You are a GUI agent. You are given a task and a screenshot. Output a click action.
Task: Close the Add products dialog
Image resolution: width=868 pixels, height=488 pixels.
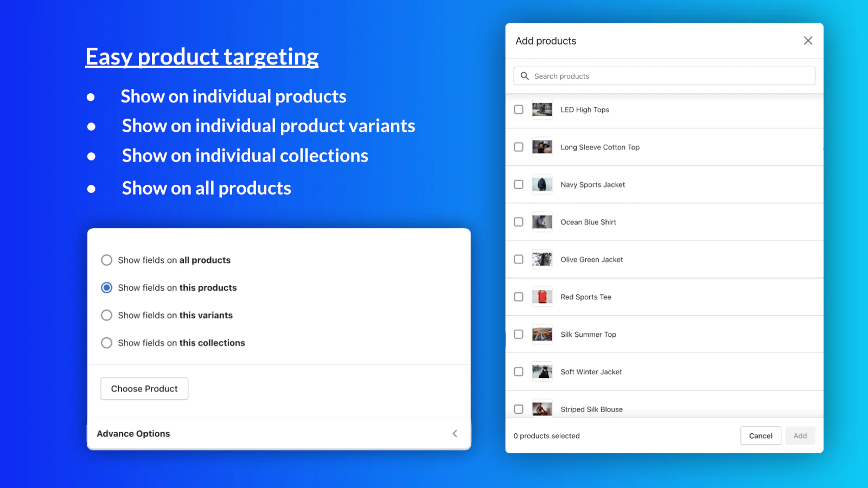point(808,41)
